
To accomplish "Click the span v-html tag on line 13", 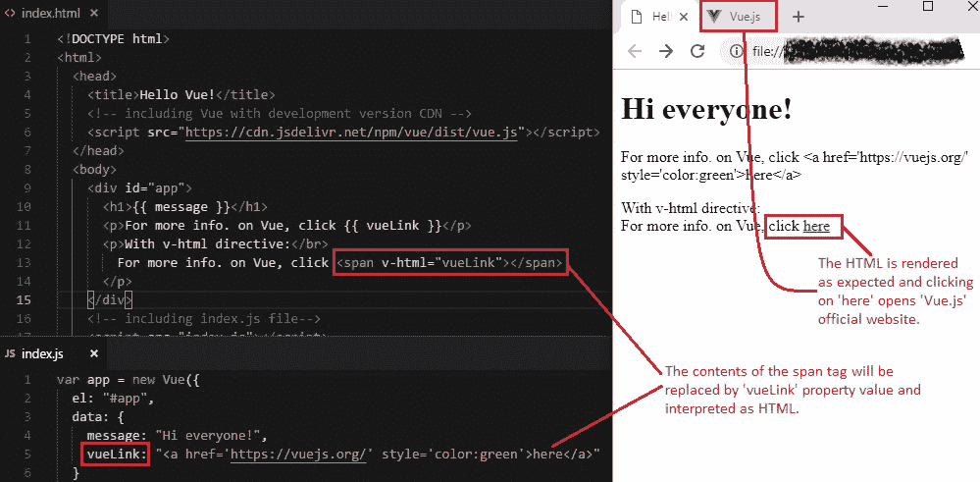I will 450,262.
